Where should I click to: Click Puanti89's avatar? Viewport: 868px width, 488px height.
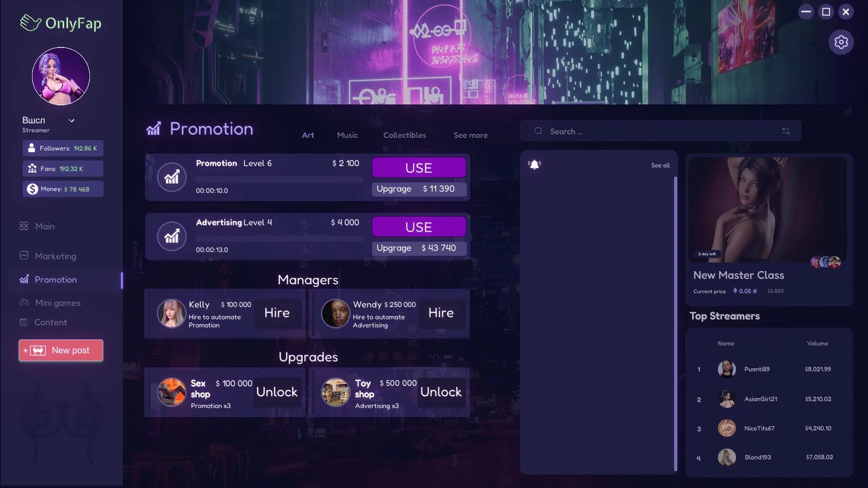(x=727, y=369)
